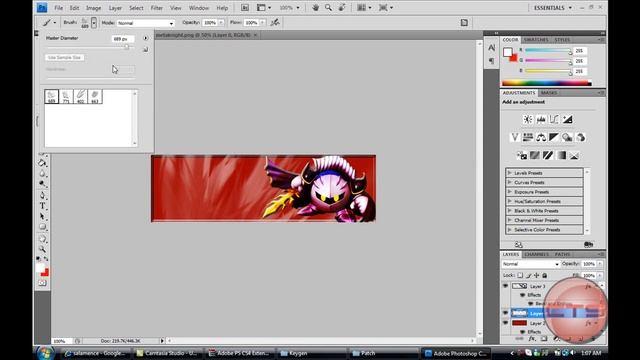Click the Threshold adjustment icon

tap(548, 156)
